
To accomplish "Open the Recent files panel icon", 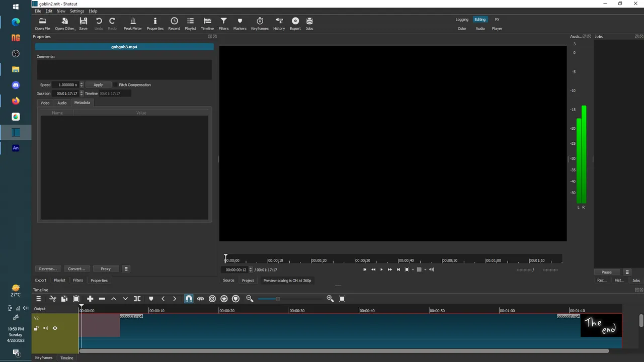I will pyautogui.click(x=174, y=24).
